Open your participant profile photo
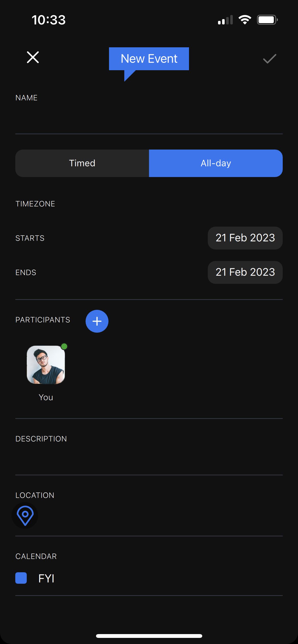Screen dimensions: 298x644 click(46, 365)
